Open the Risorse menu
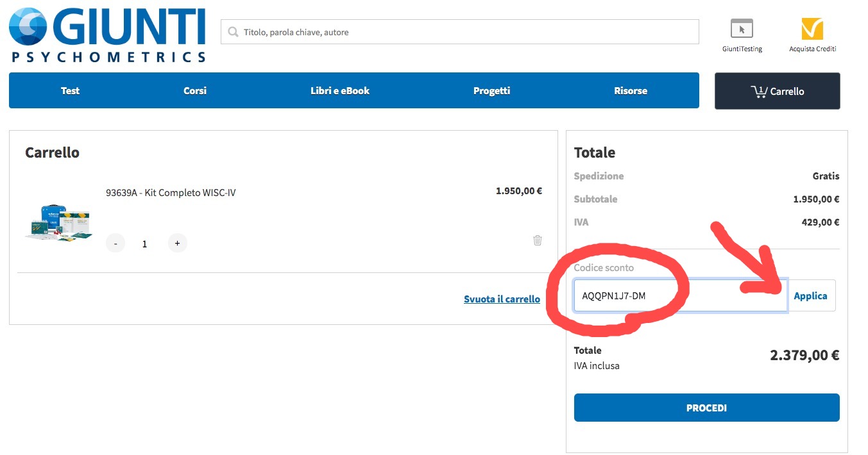868x455 pixels. (631, 91)
